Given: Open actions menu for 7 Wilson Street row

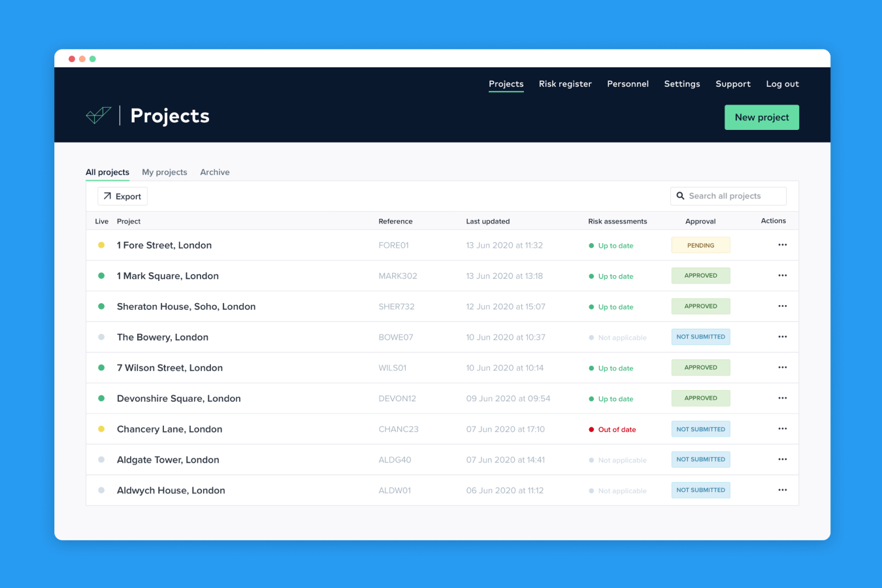Looking at the screenshot, I should pyautogui.click(x=782, y=368).
